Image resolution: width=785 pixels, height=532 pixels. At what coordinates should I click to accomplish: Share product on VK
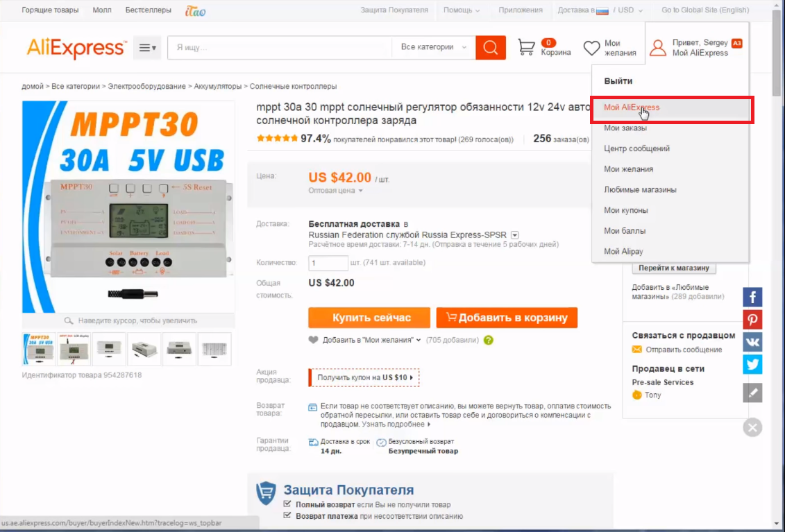pyautogui.click(x=752, y=343)
